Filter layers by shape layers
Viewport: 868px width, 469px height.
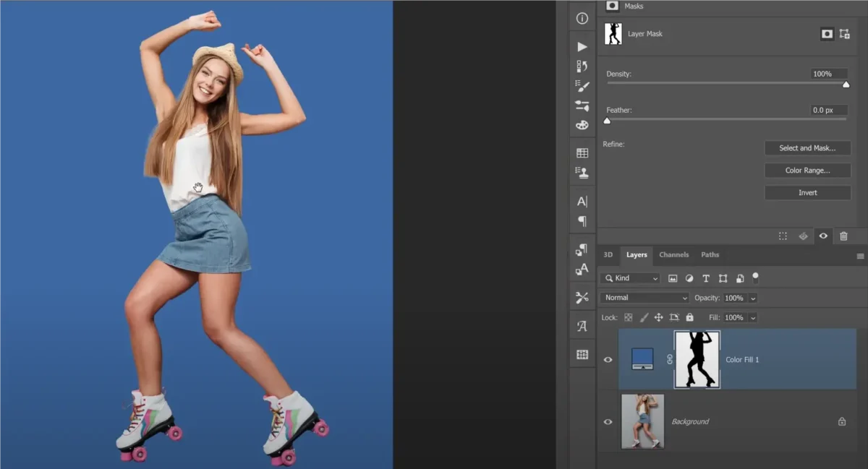[723, 278]
